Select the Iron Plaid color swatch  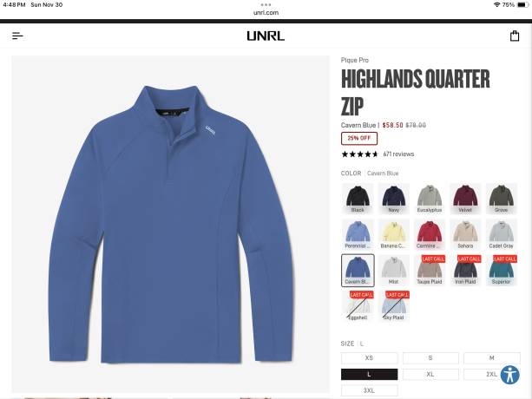465,270
